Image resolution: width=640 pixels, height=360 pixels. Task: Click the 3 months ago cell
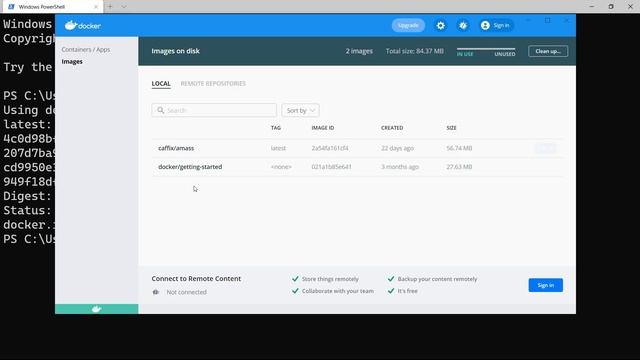tap(400, 167)
